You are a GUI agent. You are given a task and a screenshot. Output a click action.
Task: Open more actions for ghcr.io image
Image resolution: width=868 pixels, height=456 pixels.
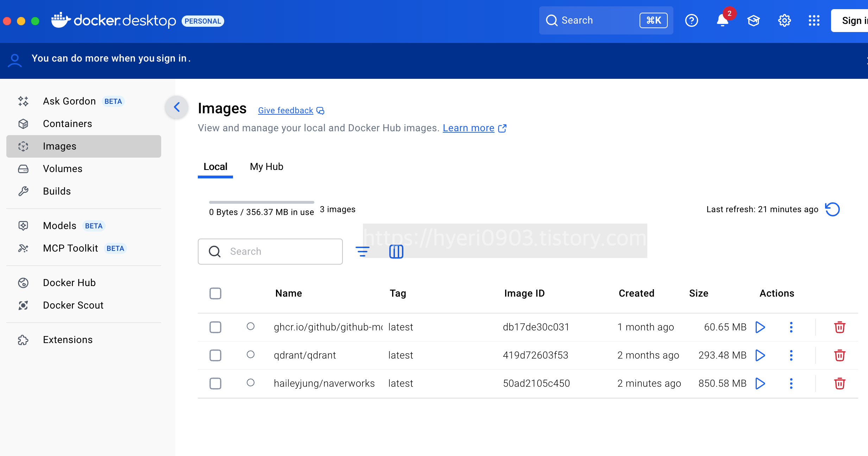point(791,327)
